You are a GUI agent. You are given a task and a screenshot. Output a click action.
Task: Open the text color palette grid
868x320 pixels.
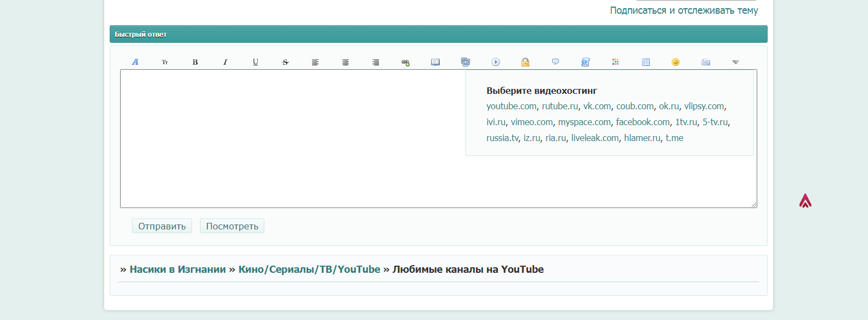tap(616, 62)
